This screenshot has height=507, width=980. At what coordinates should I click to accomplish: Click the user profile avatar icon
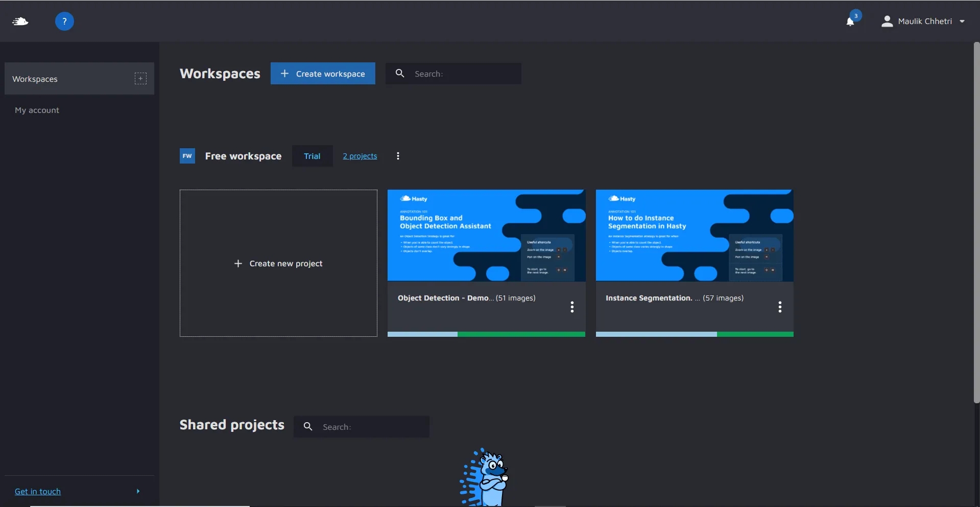(x=887, y=21)
